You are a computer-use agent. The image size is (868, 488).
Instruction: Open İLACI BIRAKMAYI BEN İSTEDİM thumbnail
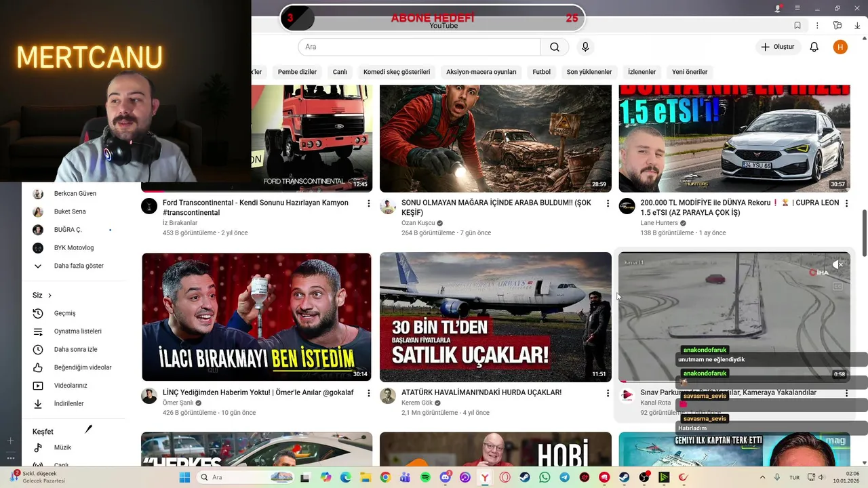click(x=256, y=317)
